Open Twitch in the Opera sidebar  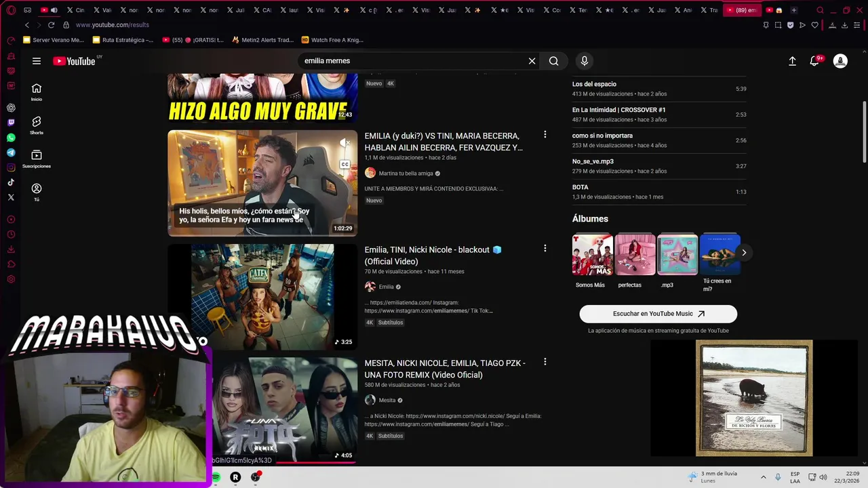tap(11, 123)
